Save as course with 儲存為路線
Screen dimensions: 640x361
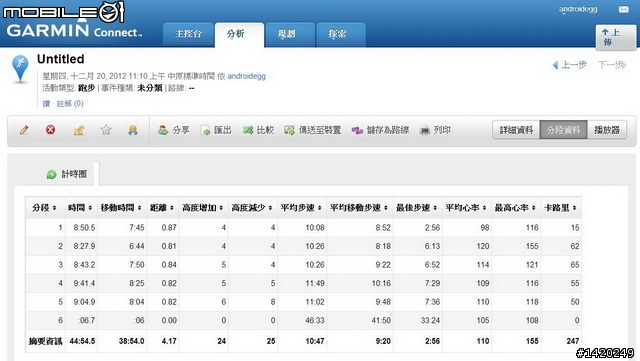(x=380, y=130)
